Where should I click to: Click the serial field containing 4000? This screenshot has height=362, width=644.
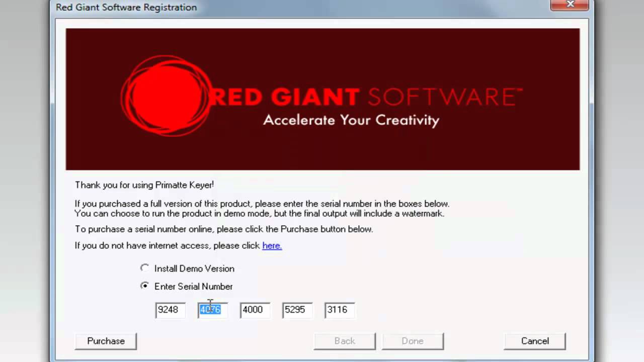[x=255, y=310]
